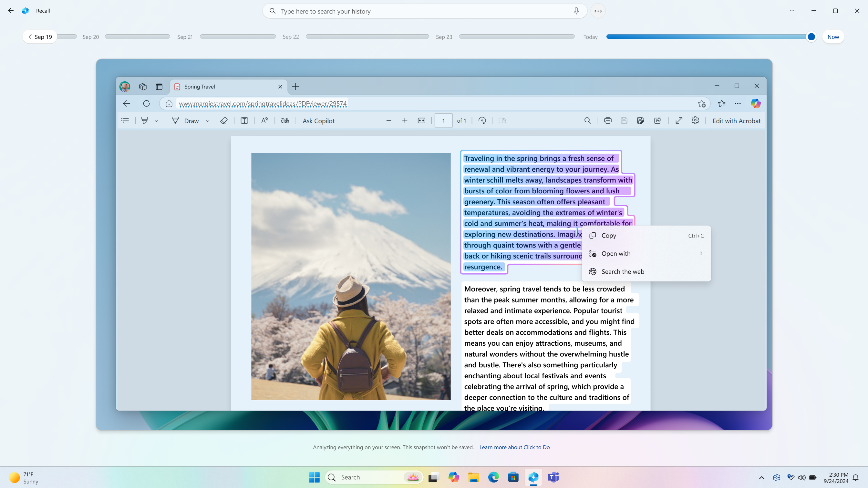
Task: Click the Ask Copilot button
Action: click(318, 120)
